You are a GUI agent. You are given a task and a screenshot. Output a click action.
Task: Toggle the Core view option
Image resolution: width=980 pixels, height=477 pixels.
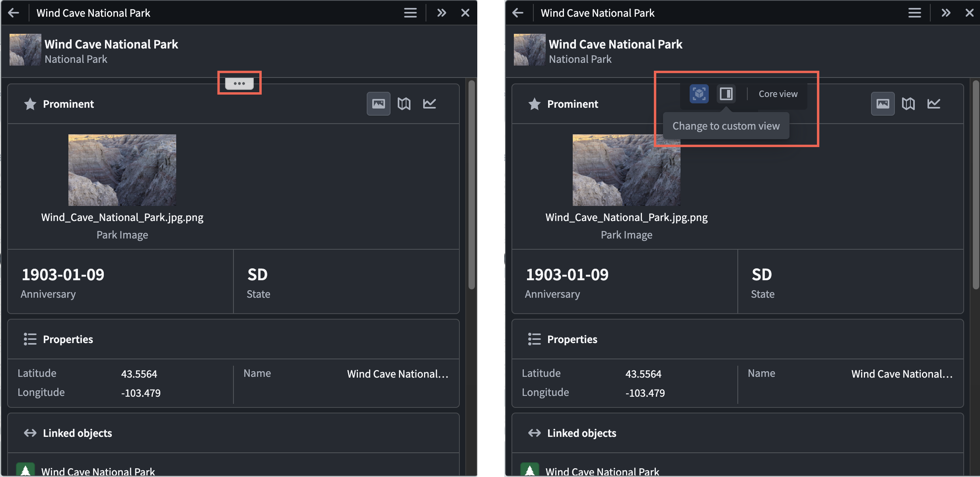pyautogui.click(x=778, y=94)
